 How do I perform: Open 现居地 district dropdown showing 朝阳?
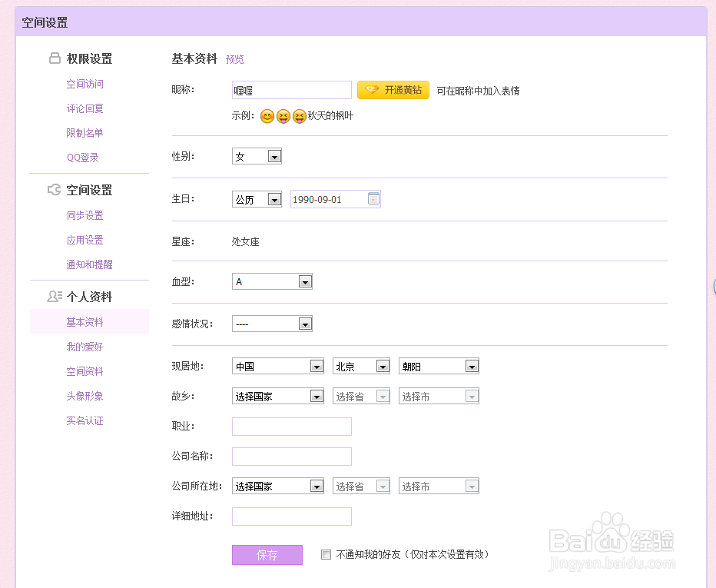coord(439,366)
